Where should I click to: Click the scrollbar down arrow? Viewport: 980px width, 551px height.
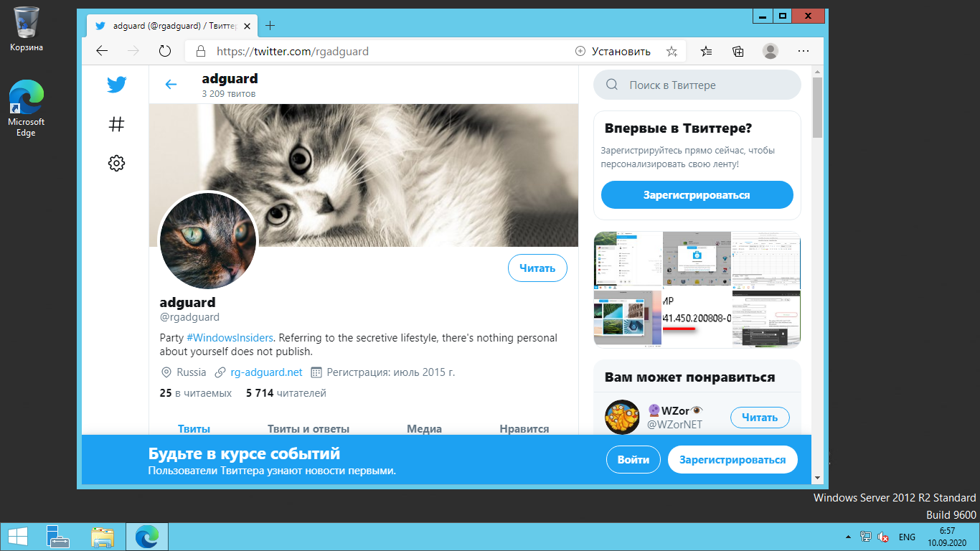(817, 477)
